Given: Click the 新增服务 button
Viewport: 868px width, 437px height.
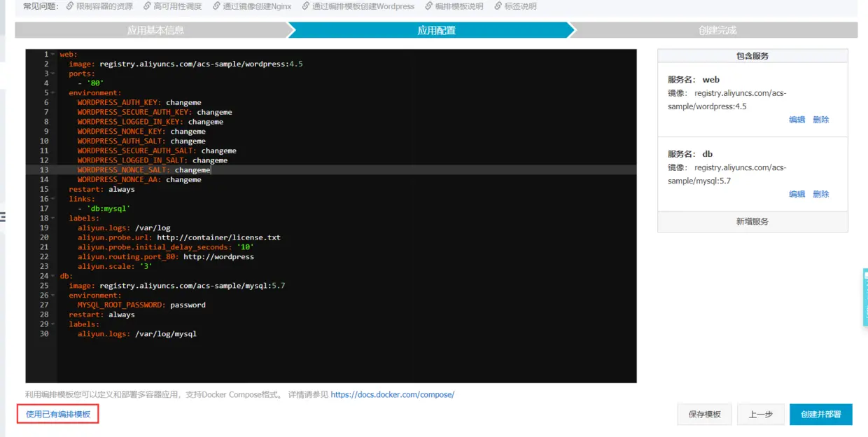Looking at the screenshot, I should [752, 221].
